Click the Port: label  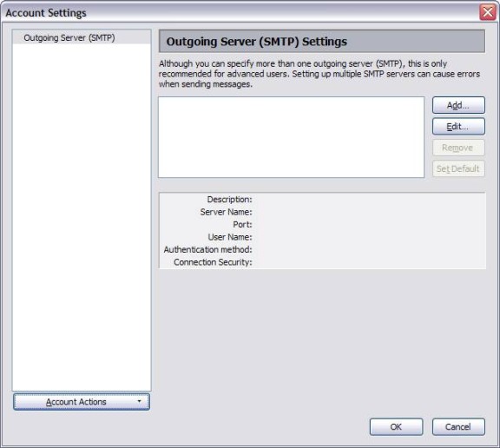pyautogui.click(x=242, y=225)
